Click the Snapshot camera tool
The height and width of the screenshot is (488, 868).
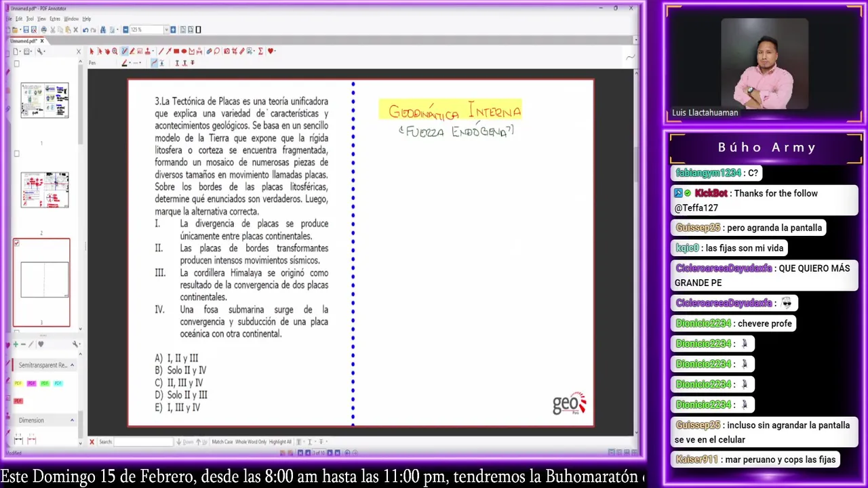point(226,52)
